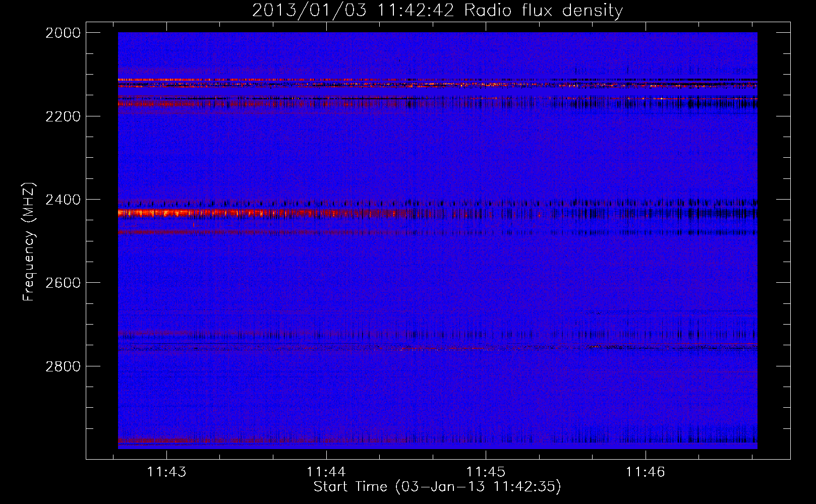Select the 'Frequency (MHZ)' axis label
Image resolution: width=816 pixels, height=504 pixels.
tap(29, 242)
